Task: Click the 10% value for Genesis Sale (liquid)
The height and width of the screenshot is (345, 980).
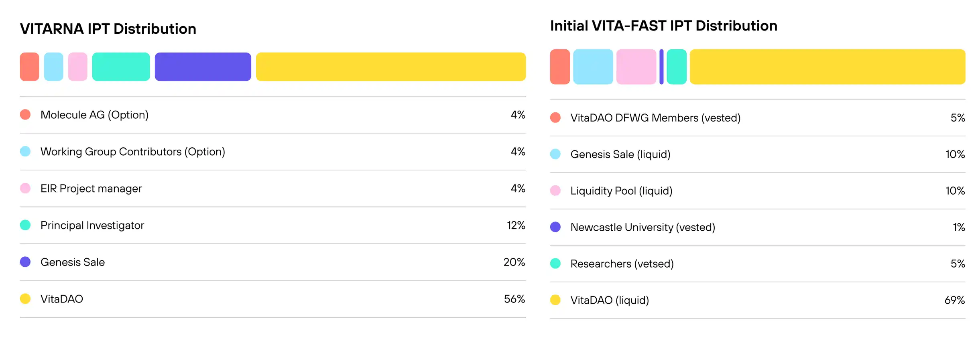Action: click(x=955, y=154)
